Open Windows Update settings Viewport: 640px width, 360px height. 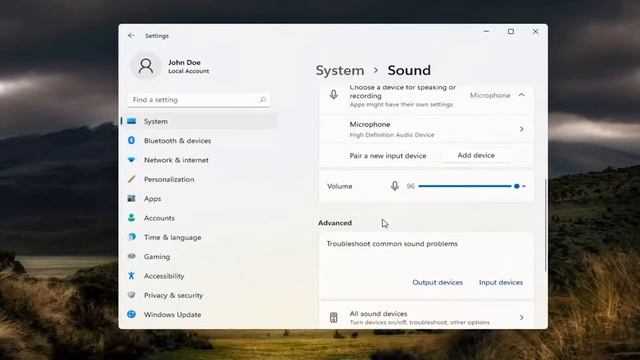click(173, 315)
